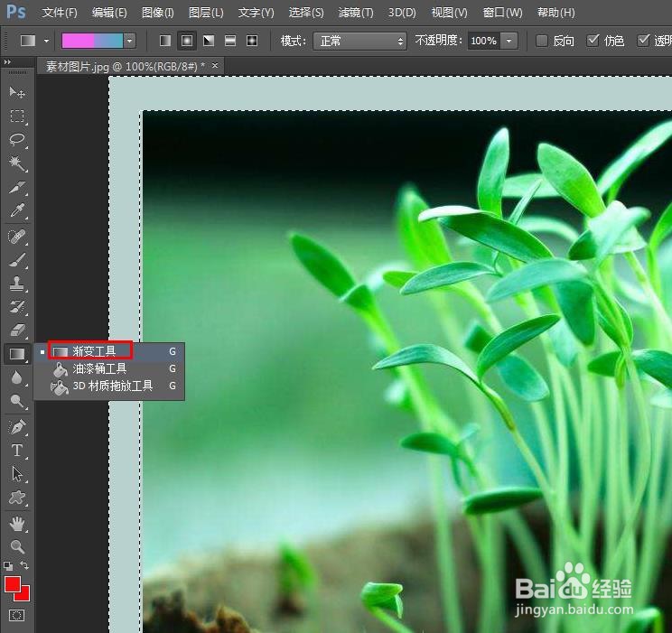
Task: Select the Dodge tool
Action: point(17,401)
